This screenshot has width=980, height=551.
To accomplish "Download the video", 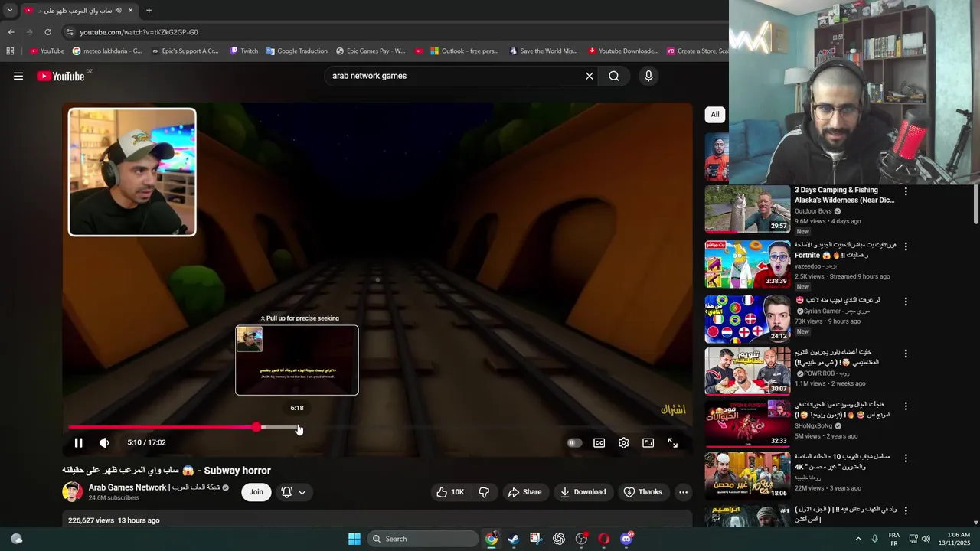I will click(583, 492).
